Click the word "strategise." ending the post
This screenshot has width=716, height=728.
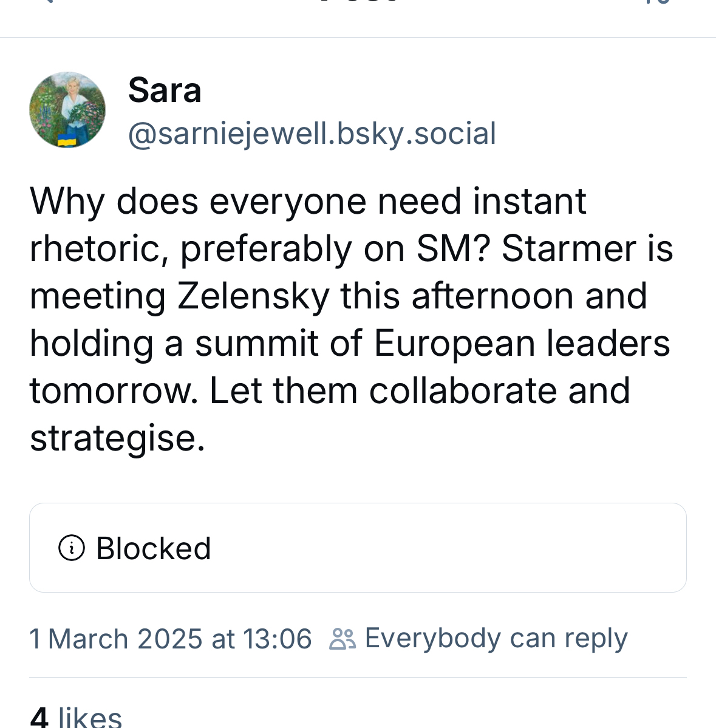point(118,438)
